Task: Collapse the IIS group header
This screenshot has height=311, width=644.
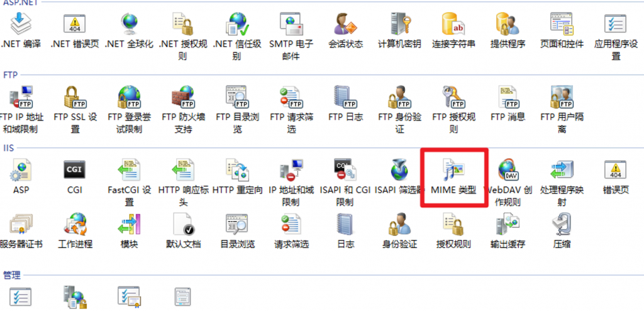Action: [x=9, y=147]
